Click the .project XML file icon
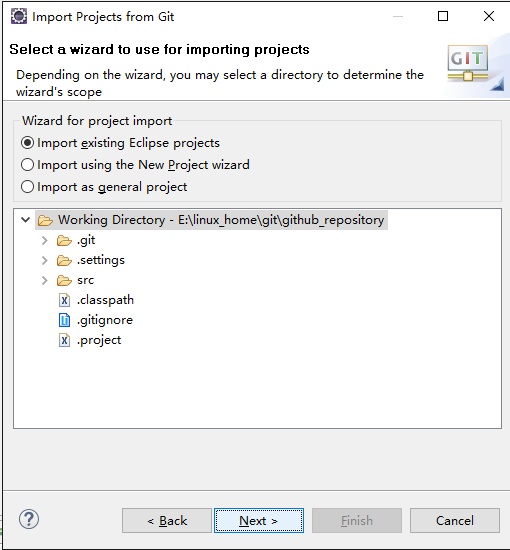 pos(64,340)
